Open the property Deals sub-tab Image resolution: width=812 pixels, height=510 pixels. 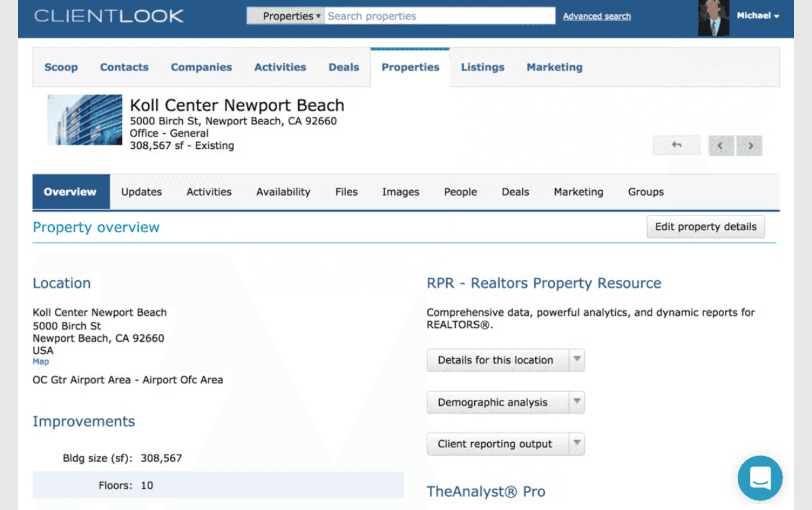pyautogui.click(x=515, y=192)
